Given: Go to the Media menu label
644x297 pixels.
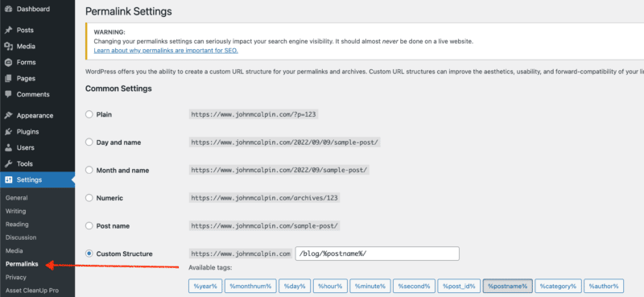Looking at the screenshot, I should tap(26, 47).
